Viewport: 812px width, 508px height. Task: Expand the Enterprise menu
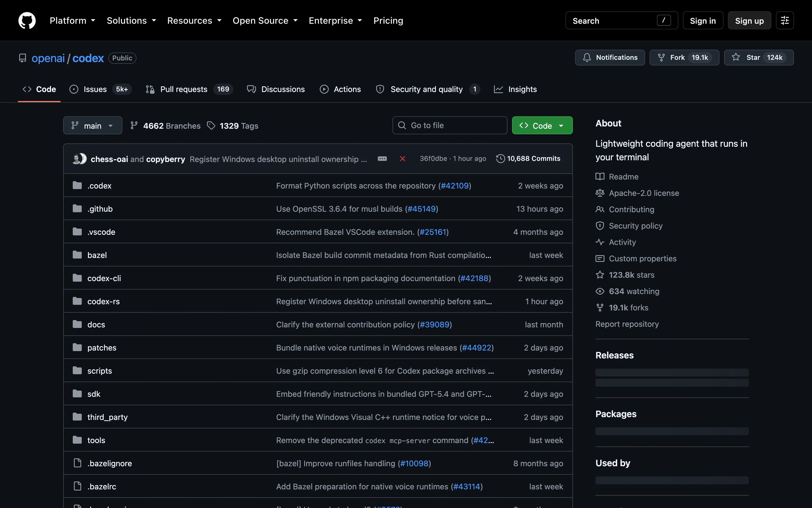point(335,21)
